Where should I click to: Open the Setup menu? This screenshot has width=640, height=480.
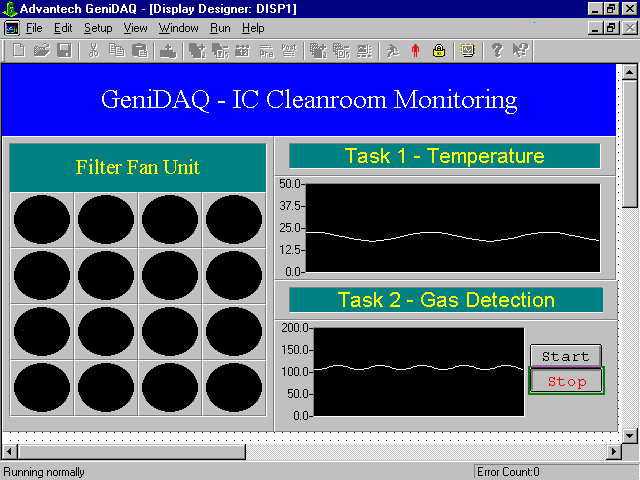coord(98,28)
